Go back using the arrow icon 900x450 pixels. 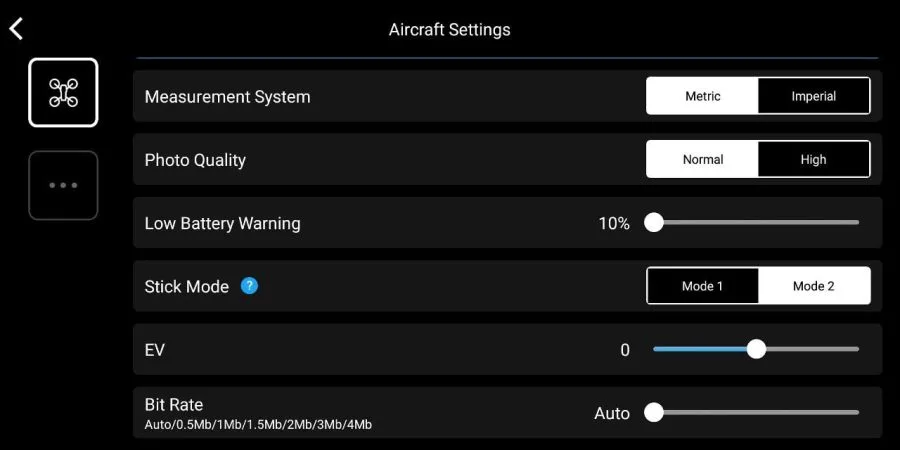pos(16,29)
